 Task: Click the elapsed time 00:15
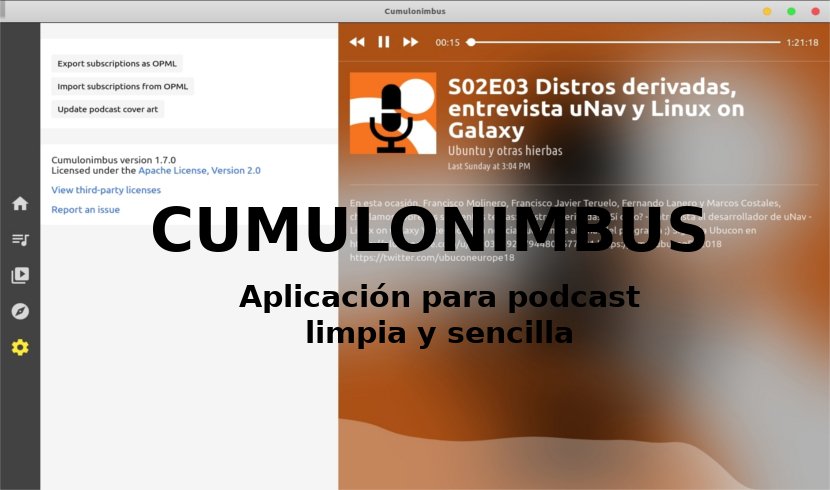(x=447, y=42)
